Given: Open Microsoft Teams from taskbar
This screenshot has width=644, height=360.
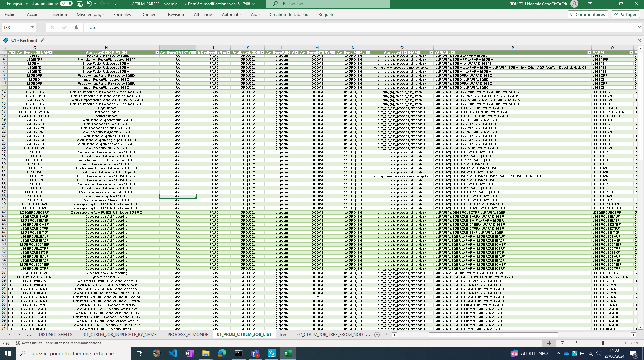Looking at the screenshot, I should (x=255, y=353).
